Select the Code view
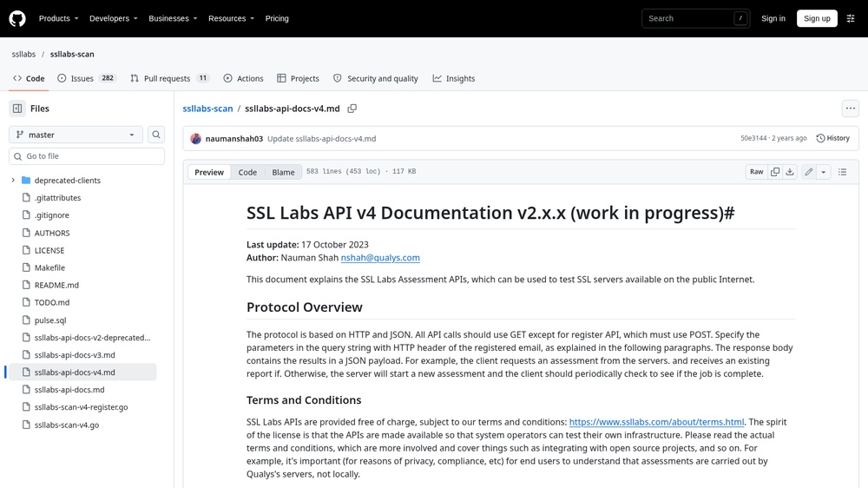Image resolution: width=868 pixels, height=488 pixels. tap(247, 172)
